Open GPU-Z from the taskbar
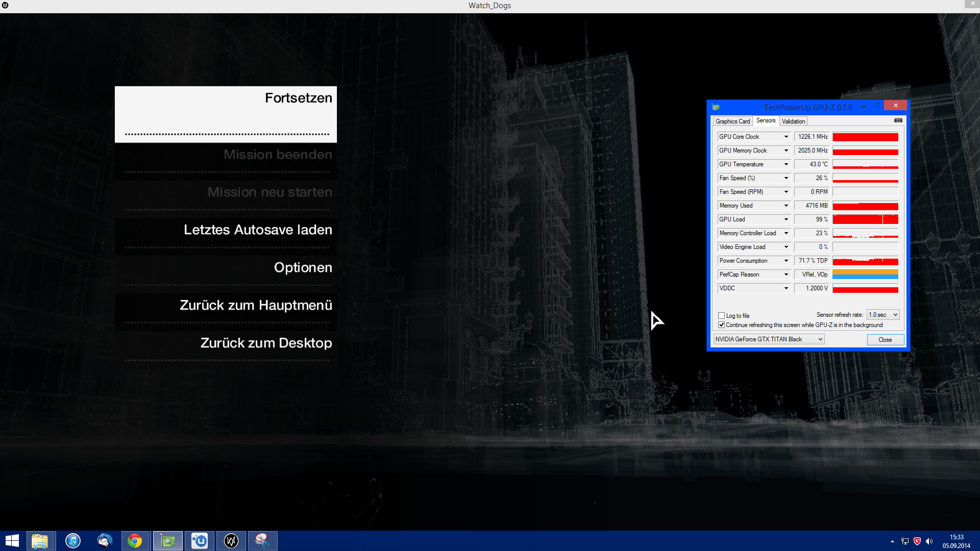 coord(168,540)
